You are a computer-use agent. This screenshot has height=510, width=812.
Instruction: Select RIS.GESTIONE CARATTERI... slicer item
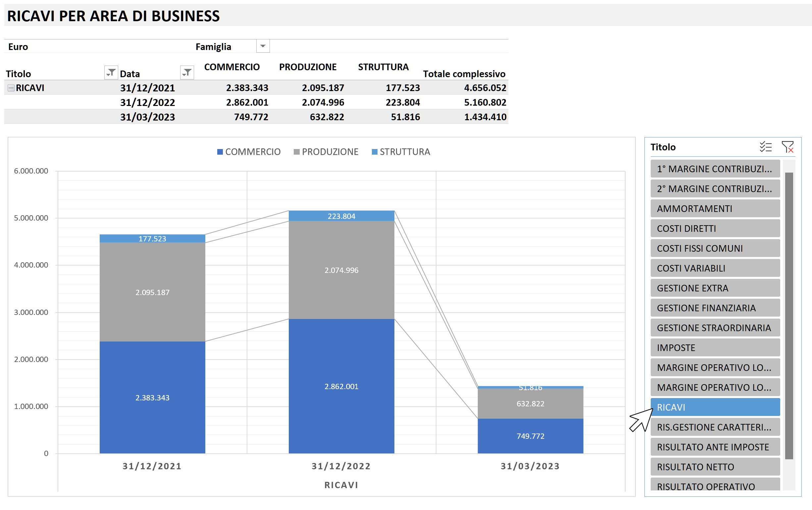pos(715,427)
